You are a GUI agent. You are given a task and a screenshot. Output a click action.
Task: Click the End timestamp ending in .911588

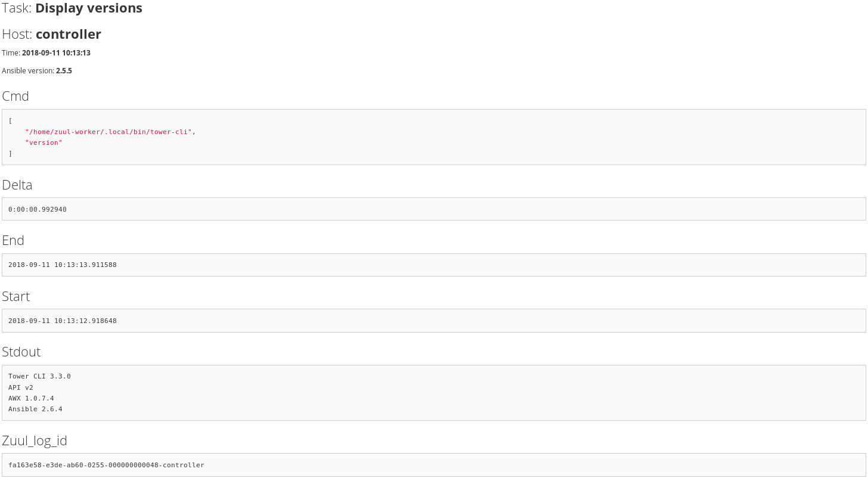63,265
